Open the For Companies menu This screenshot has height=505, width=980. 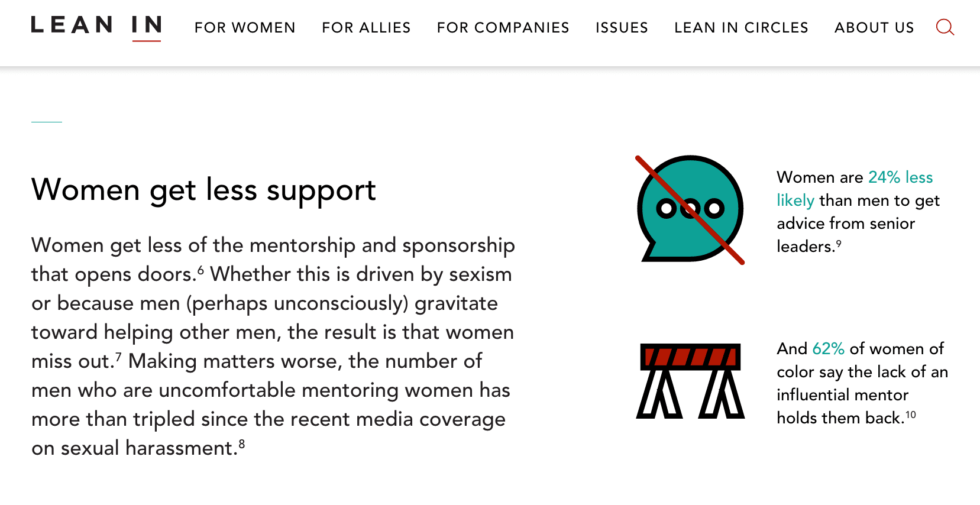coord(503,28)
